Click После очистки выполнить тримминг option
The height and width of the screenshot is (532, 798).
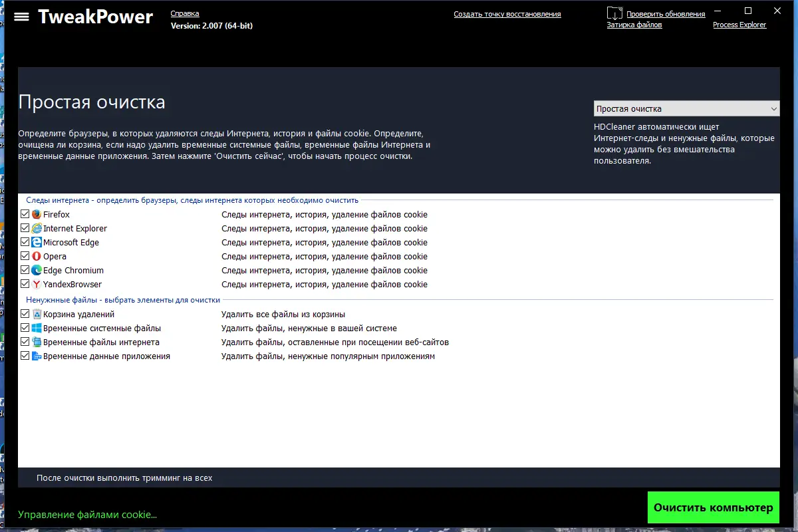point(124,478)
